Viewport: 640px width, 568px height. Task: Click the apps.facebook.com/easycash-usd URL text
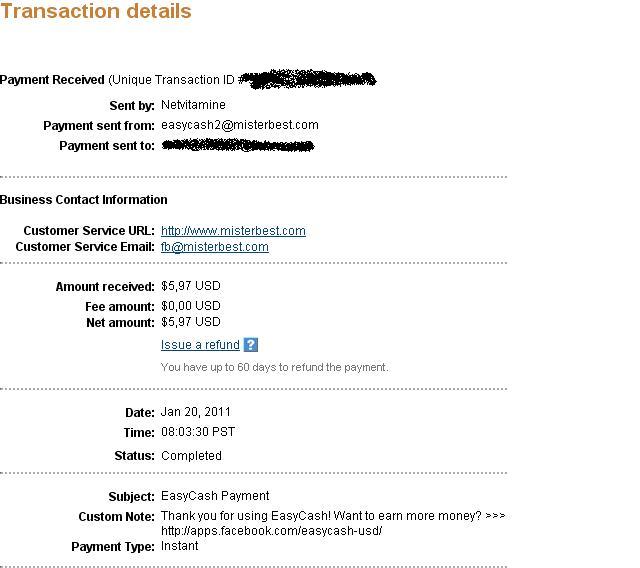271,531
